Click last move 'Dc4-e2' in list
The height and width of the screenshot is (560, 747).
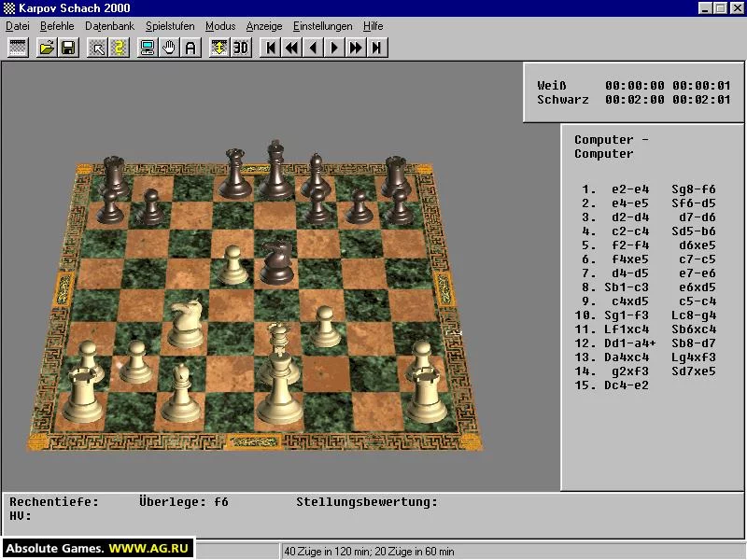[627, 385]
